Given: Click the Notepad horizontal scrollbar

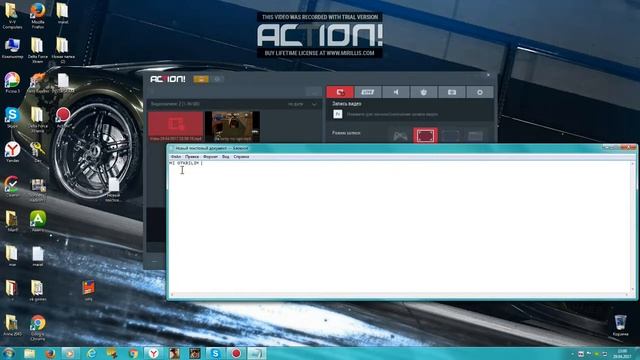Looking at the screenshot, I should [x=400, y=295].
